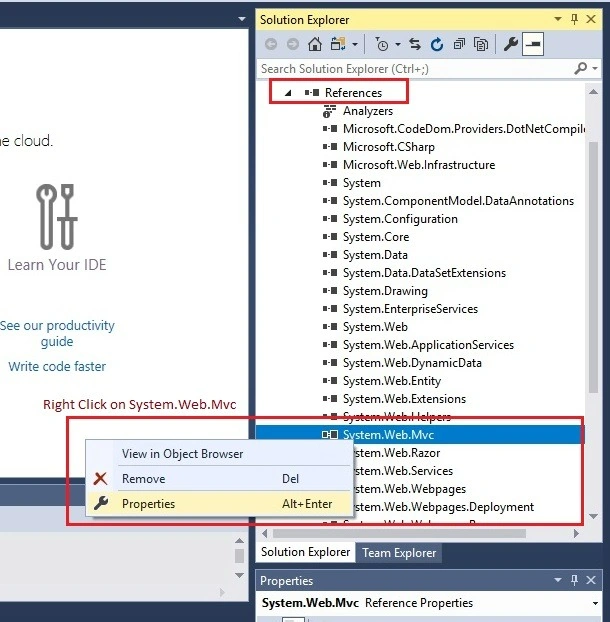Switch to the Team Explorer tab
The image size is (610, 622).
pyautogui.click(x=399, y=553)
